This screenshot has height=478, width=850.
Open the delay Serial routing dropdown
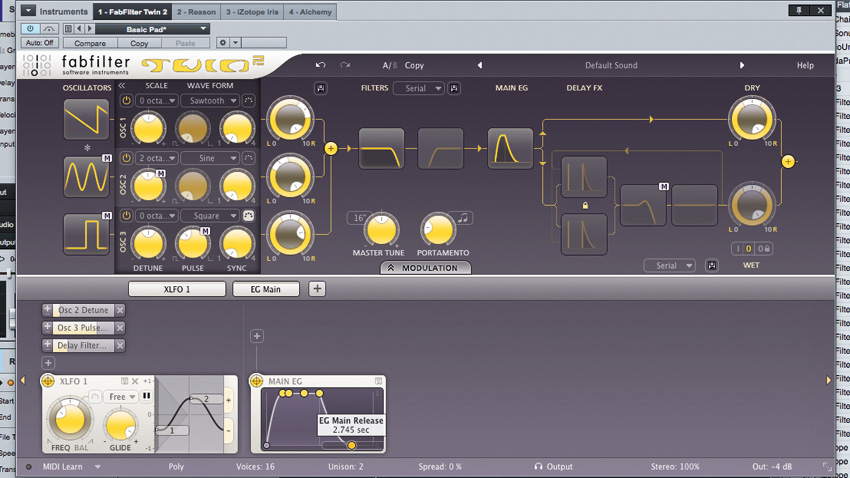(669, 266)
